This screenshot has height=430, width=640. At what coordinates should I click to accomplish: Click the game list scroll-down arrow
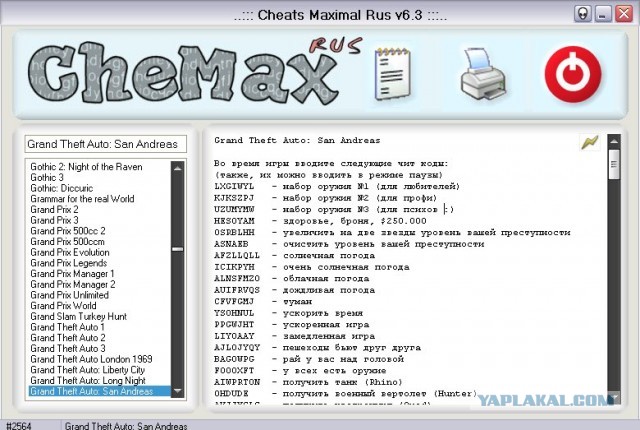pyautogui.click(x=178, y=391)
